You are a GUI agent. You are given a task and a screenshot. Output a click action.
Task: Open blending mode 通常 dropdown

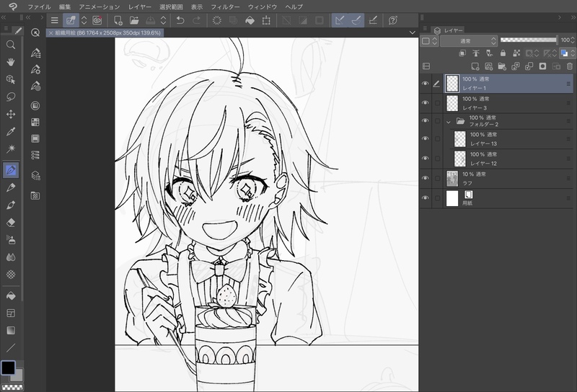point(470,41)
